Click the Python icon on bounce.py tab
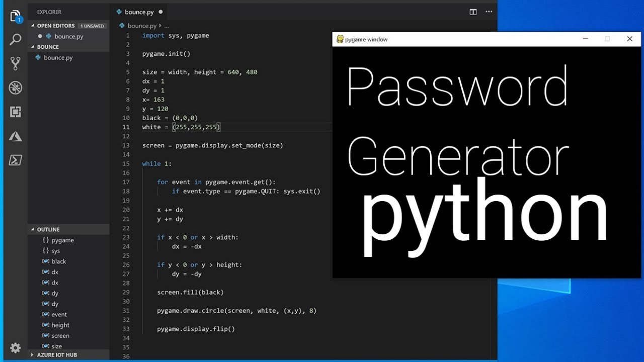The width and height of the screenshot is (644, 362). 119,12
